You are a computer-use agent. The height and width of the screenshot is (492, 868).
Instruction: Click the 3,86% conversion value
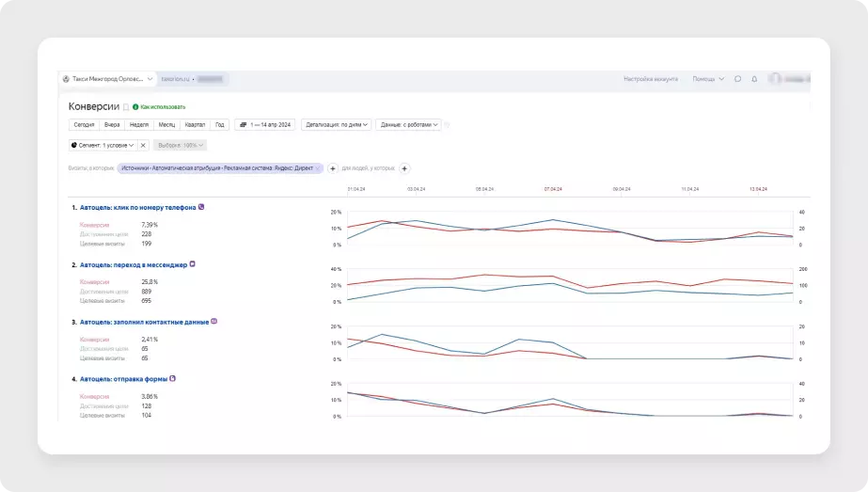pyautogui.click(x=150, y=397)
